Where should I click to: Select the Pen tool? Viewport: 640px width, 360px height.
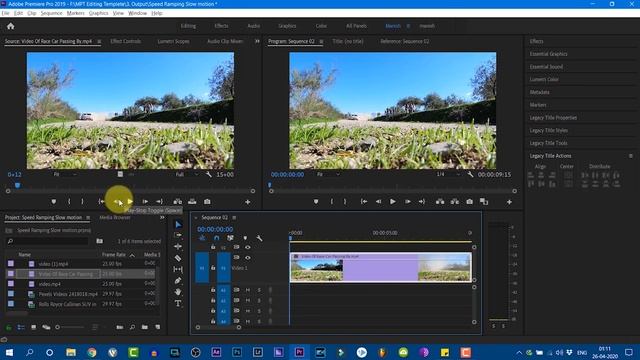click(x=178, y=281)
